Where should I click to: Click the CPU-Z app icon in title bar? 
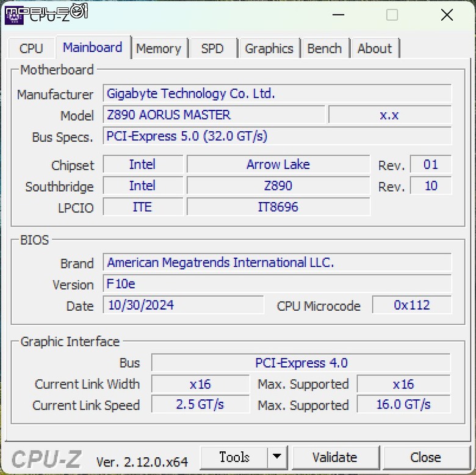(14, 15)
